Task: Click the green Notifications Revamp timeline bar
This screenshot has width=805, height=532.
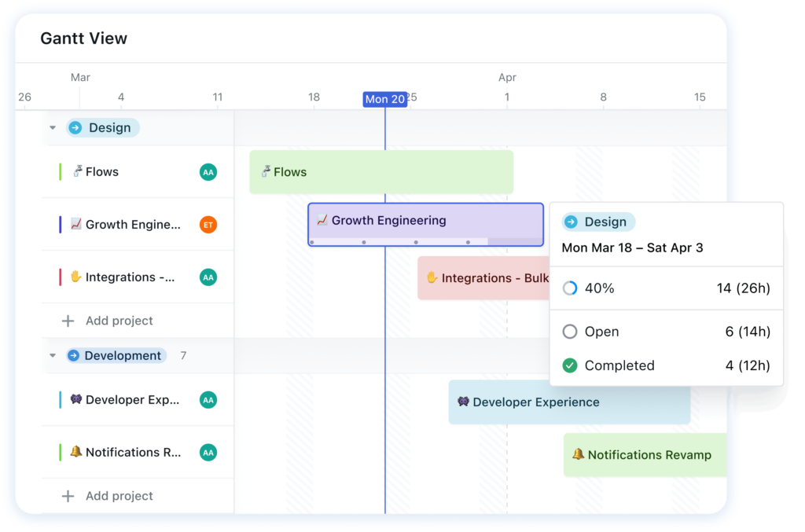Action: (645, 455)
